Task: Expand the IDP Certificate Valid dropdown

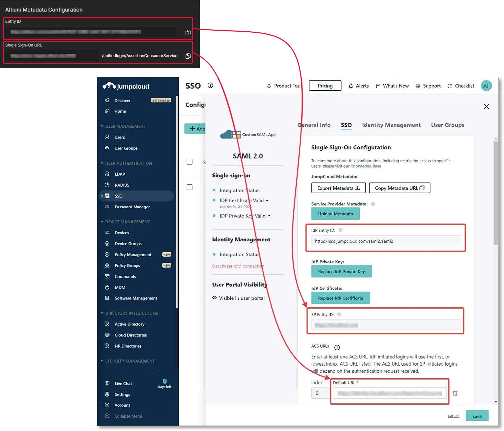Action: [267, 201]
